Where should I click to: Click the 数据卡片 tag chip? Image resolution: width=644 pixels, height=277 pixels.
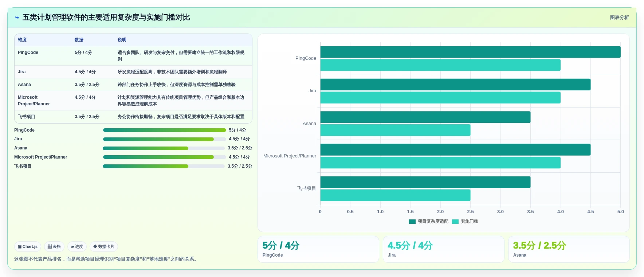(104, 247)
